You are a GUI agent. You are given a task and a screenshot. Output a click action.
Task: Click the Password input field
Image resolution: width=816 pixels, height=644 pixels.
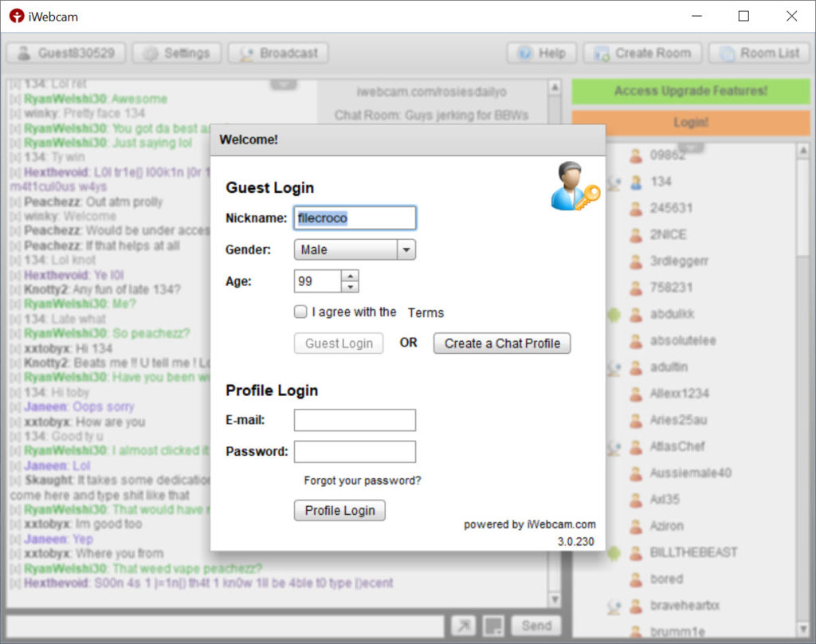tap(355, 451)
